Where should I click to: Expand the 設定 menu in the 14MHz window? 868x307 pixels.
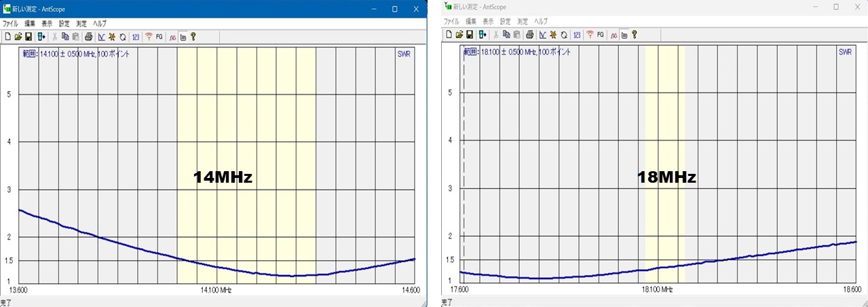[x=64, y=23]
